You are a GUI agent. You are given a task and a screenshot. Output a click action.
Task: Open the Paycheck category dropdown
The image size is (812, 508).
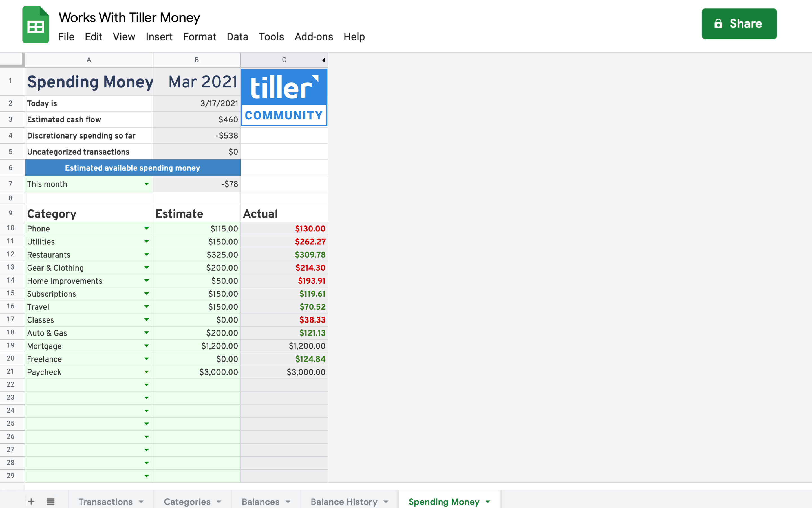(147, 372)
